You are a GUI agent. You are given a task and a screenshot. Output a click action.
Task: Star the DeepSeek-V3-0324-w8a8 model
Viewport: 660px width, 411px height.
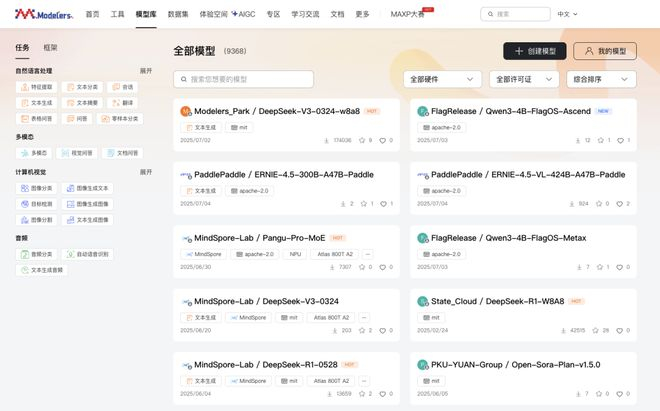(x=362, y=140)
